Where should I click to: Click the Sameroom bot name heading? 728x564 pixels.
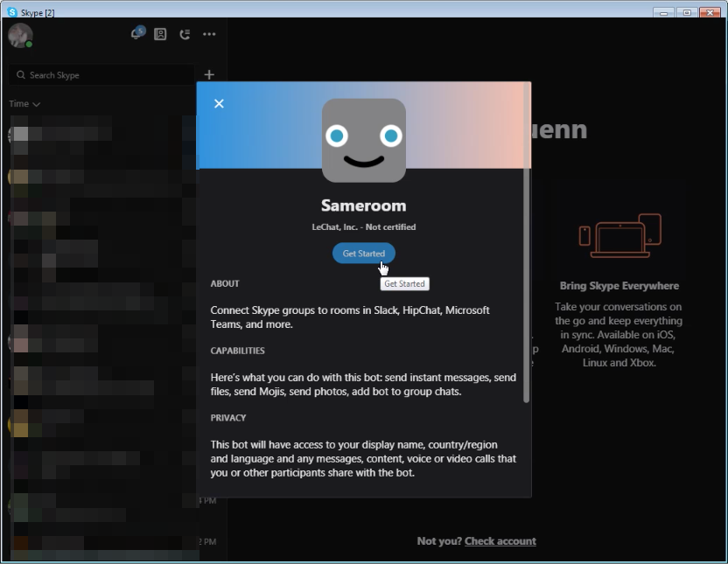point(363,205)
